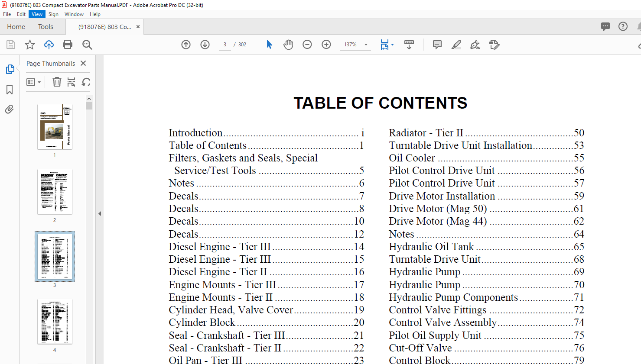This screenshot has height=364, width=641.
Task: Zoom in with plus icon
Action: tap(326, 45)
